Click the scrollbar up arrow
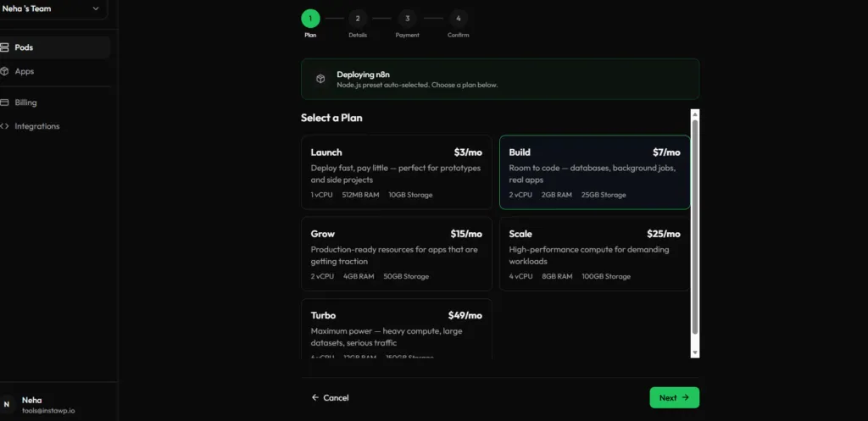 click(695, 114)
